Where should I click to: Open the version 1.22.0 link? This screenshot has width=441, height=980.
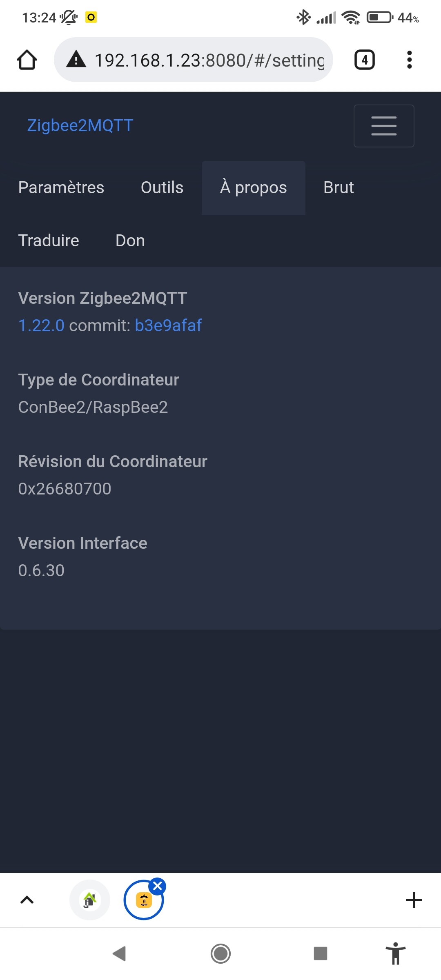click(41, 326)
